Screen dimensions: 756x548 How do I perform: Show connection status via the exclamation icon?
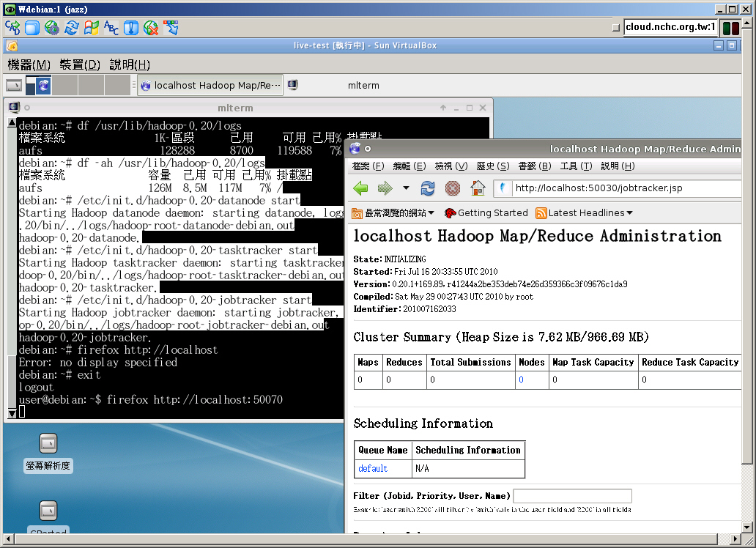131,28
